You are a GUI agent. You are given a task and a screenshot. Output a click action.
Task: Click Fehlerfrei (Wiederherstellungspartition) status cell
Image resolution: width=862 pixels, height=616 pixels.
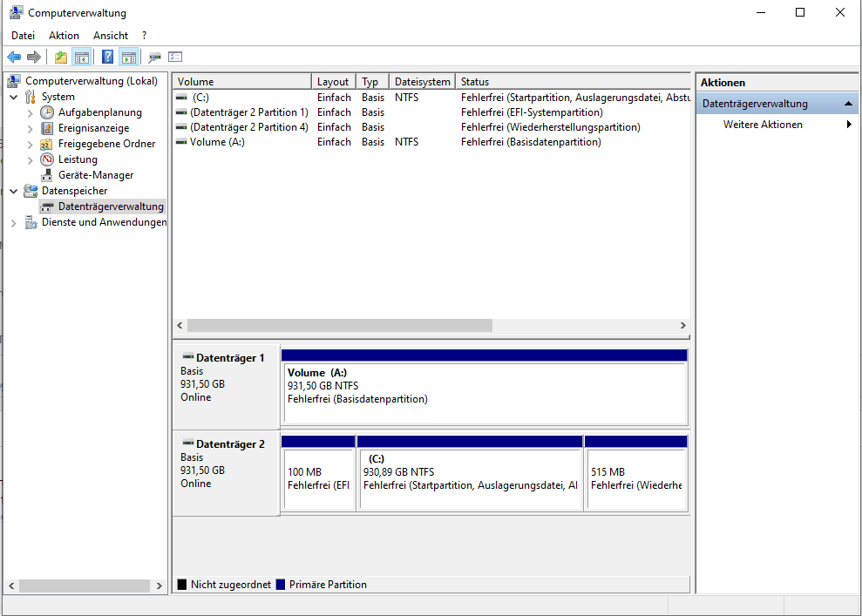(x=551, y=127)
